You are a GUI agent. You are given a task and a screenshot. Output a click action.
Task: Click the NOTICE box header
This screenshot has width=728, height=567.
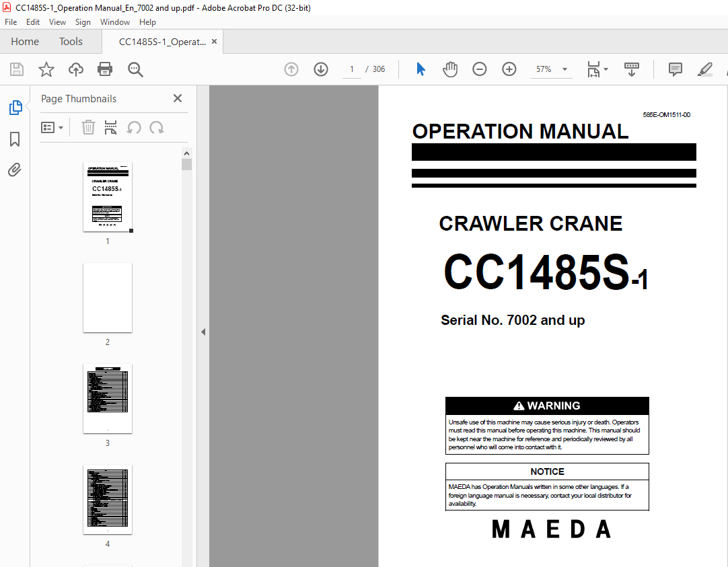click(x=547, y=471)
